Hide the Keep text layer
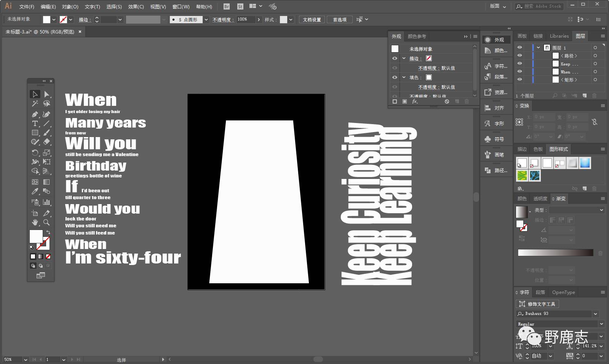 click(x=519, y=64)
